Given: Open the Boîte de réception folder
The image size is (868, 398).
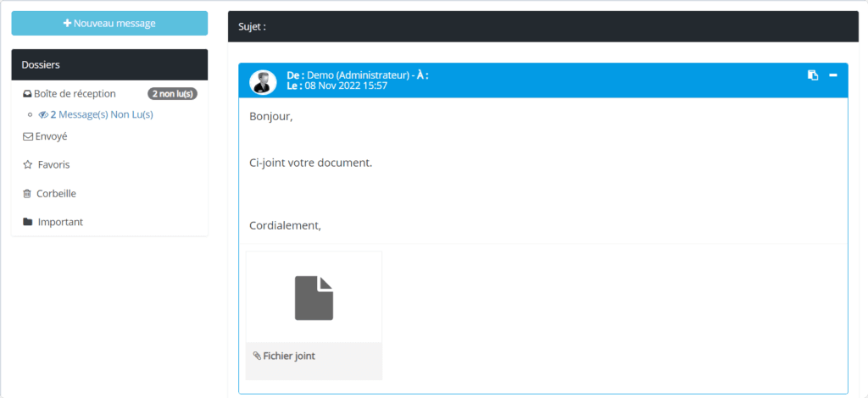Looking at the screenshot, I should (x=75, y=94).
